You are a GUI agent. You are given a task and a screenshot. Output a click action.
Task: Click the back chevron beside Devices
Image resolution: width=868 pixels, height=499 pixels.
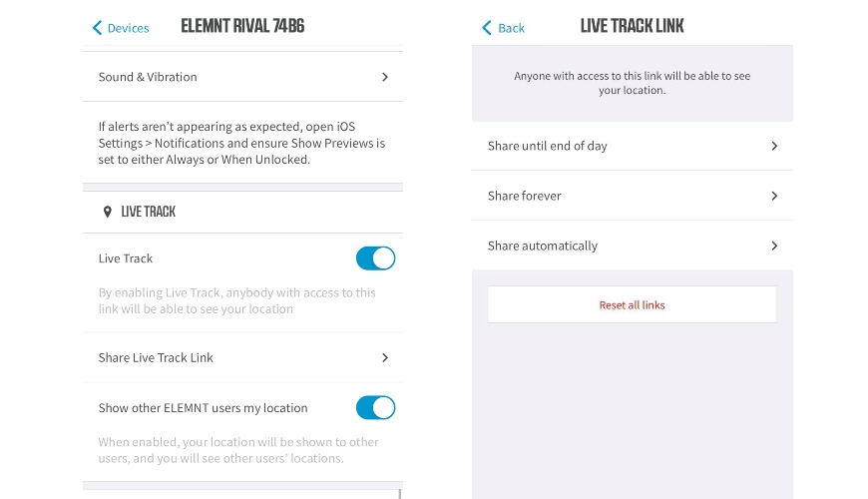[97, 28]
